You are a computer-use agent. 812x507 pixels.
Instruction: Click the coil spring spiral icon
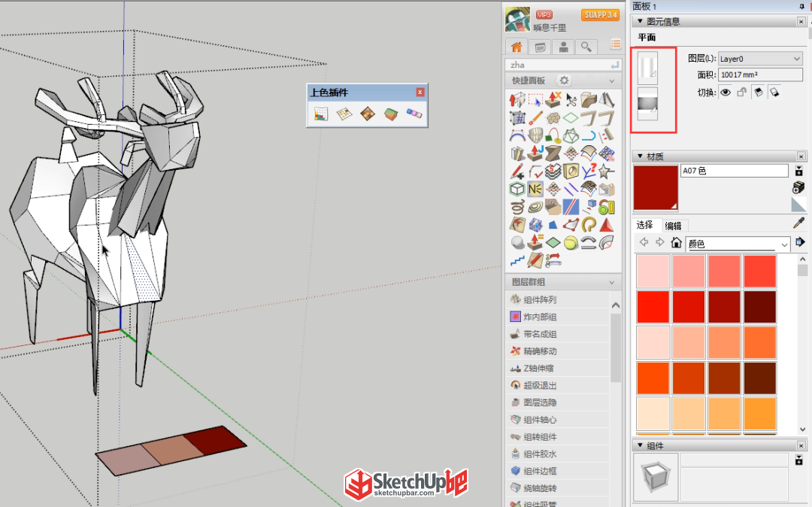(x=517, y=207)
